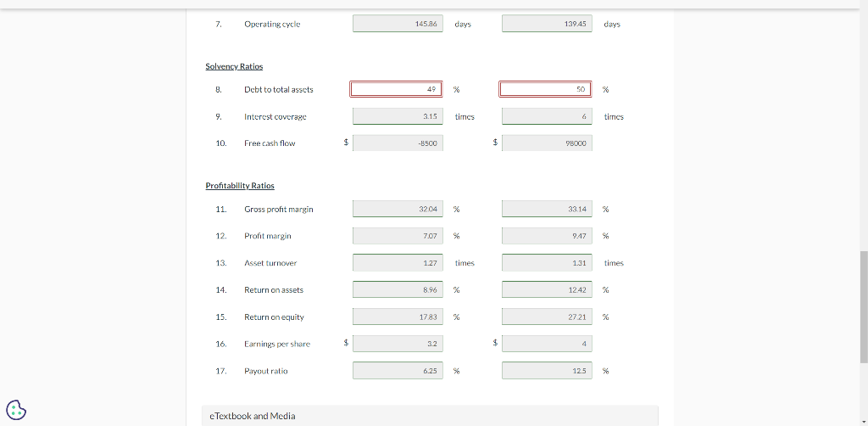Click the Profit margin label
This screenshot has width=868, height=426.
(x=267, y=235)
